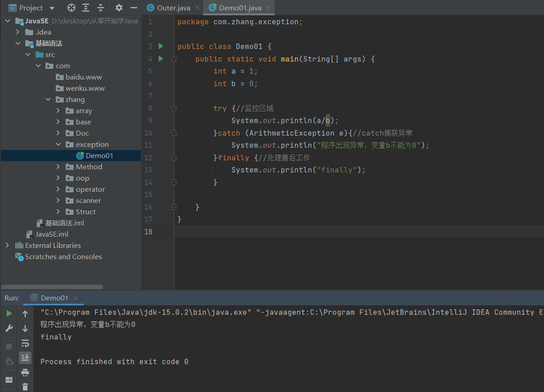
Task: Toggle scroll to end of console
Action: [25, 358]
